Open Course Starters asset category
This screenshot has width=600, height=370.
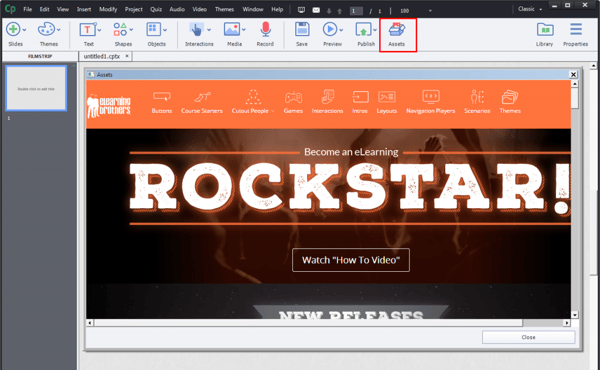coord(202,102)
